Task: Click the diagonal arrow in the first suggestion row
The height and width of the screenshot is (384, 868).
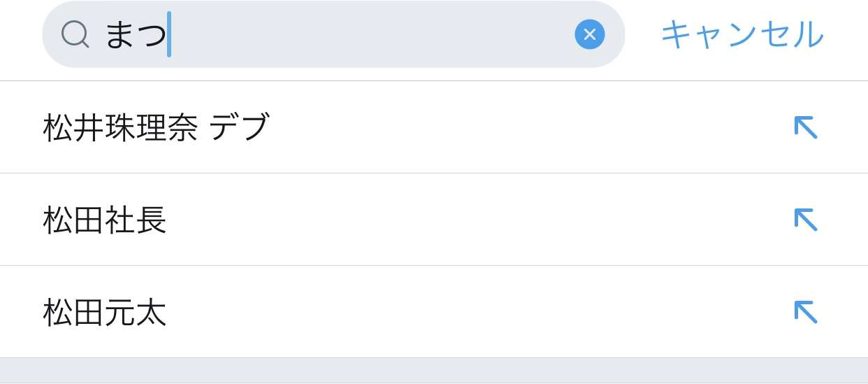Action: [x=805, y=127]
